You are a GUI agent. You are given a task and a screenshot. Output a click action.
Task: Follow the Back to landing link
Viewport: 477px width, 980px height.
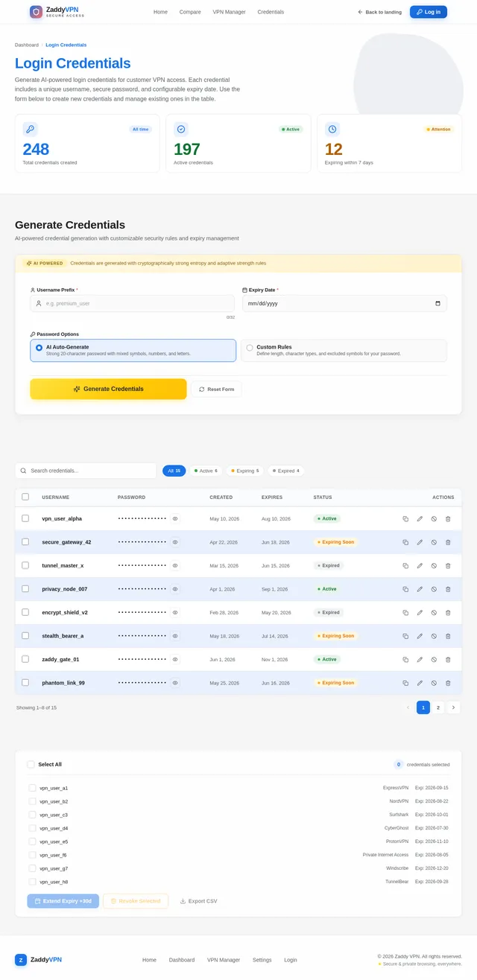coord(379,12)
